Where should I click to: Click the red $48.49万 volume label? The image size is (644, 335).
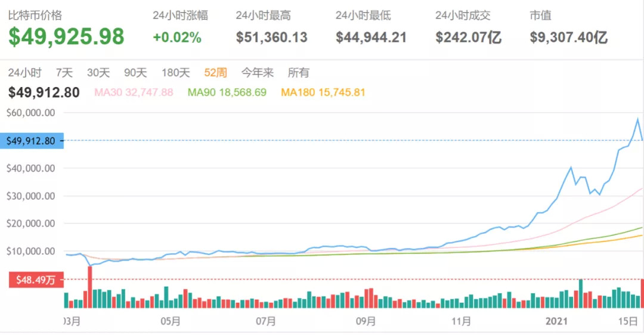pyautogui.click(x=31, y=279)
